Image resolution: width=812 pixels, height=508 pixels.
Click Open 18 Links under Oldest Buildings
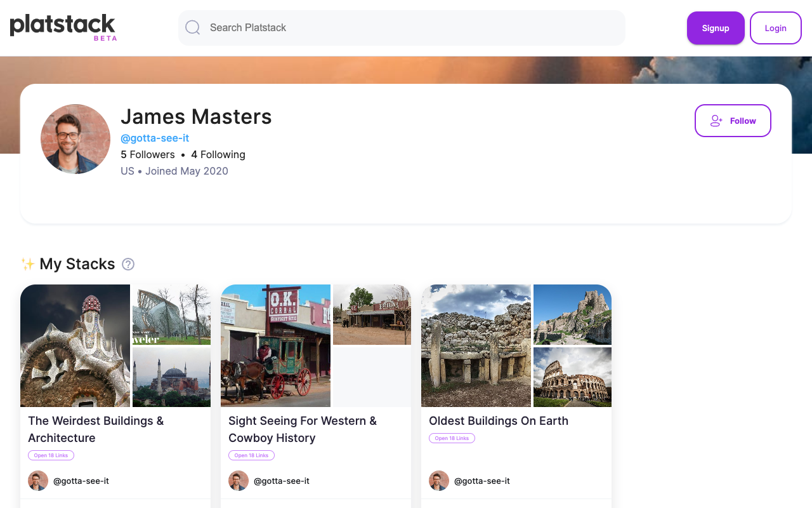[452, 438]
